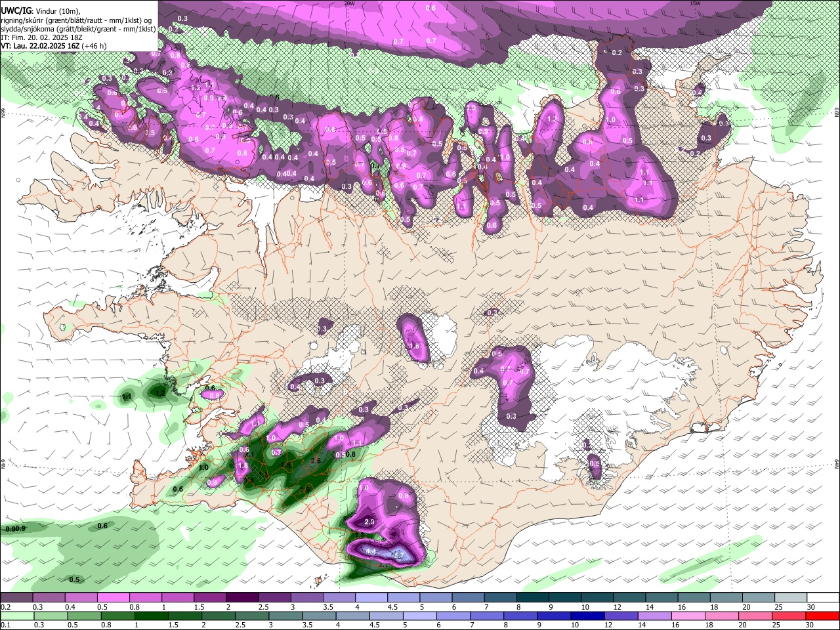This screenshot has height=630, width=840.
Task: Select the pale green lower-row swatch labeled 0.1
Action: tap(16, 616)
